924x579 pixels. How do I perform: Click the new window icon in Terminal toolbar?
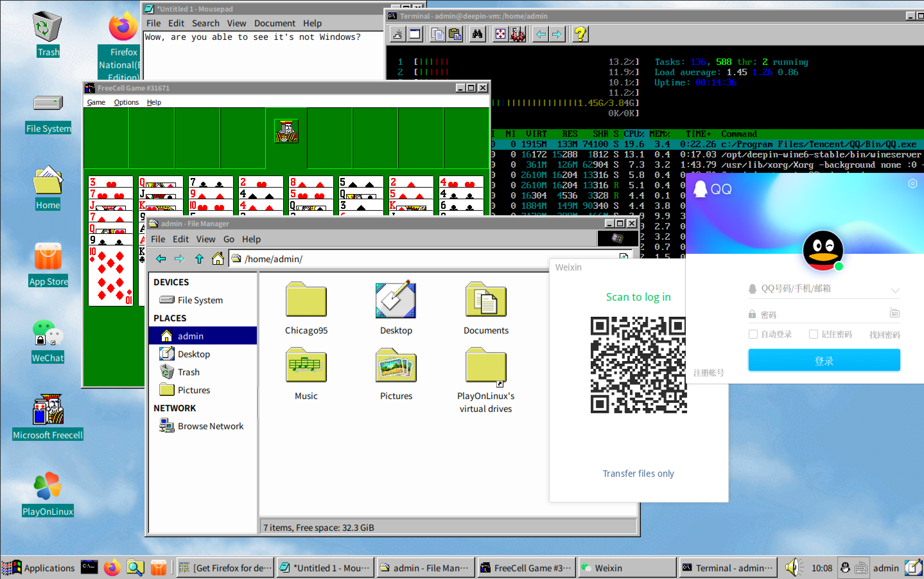[415, 34]
